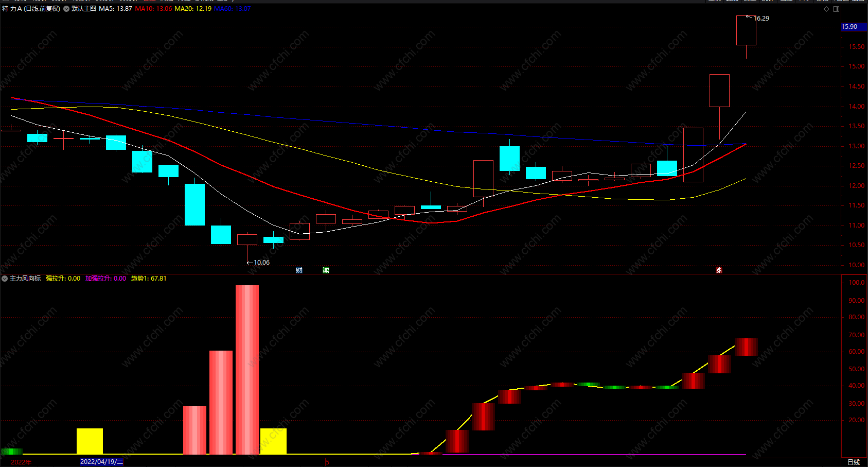The image size is (868, 467).
Task: Click the MA10: 13.06 indicator label
Action: click(153, 9)
